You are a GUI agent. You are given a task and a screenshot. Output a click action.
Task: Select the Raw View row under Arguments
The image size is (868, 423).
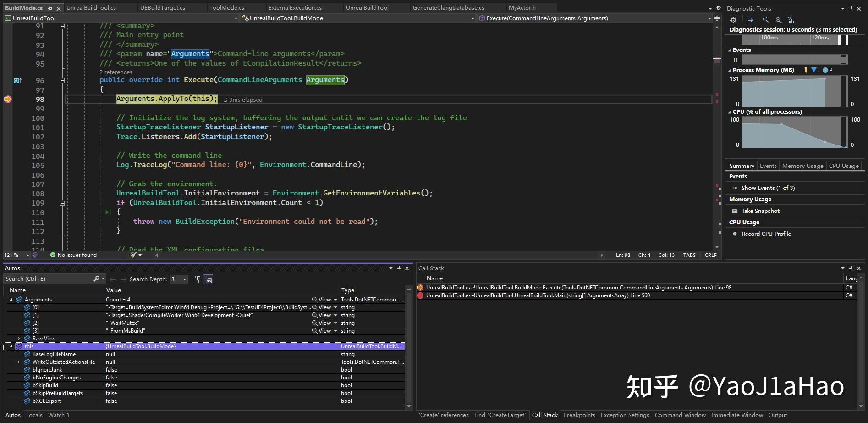tap(44, 338)
